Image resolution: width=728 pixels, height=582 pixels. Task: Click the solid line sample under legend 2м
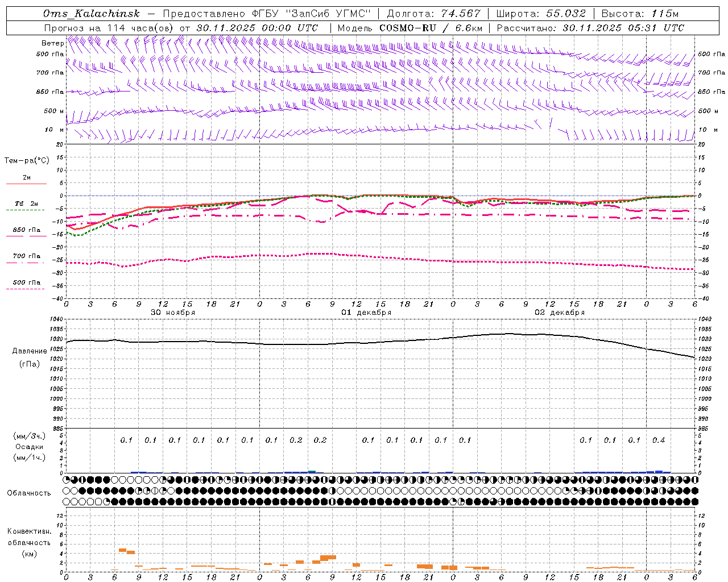[26, 184]
